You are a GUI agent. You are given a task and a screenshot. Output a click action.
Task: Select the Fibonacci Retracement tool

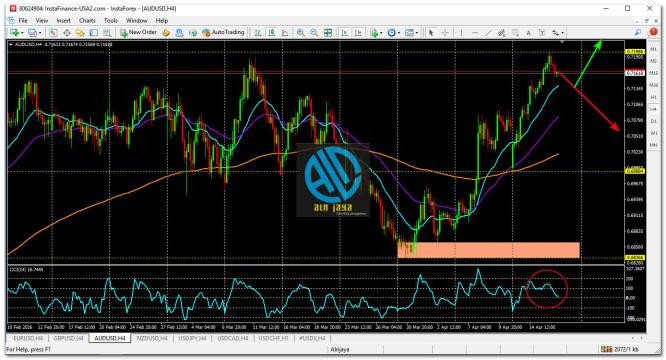coord(515,33)
